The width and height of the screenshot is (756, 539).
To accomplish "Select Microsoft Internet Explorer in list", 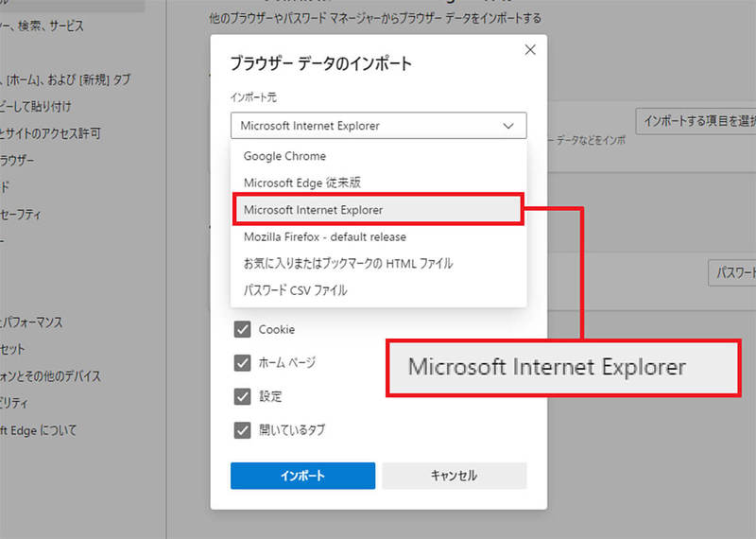I will [379, 210].
